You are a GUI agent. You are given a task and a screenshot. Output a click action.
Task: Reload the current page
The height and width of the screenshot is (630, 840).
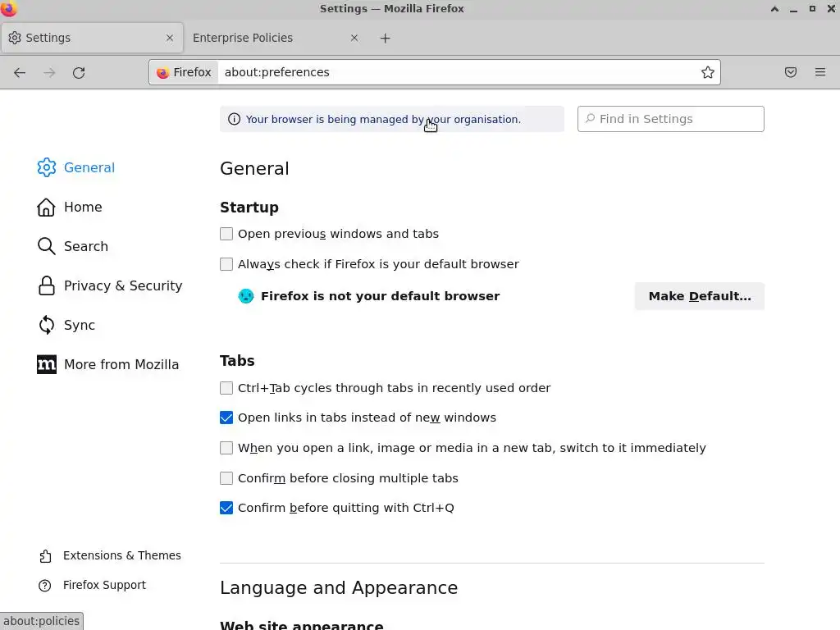pyautogui.click(x=79, y=72)
